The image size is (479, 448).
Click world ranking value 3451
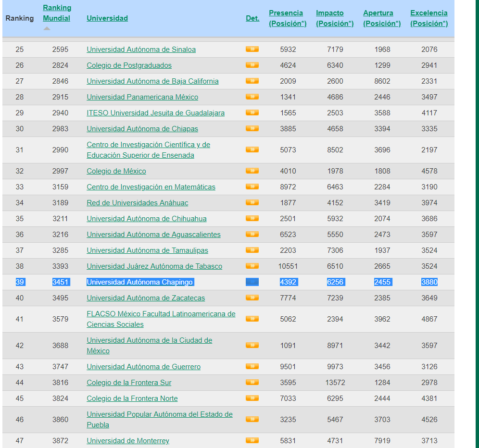(61, 282)
